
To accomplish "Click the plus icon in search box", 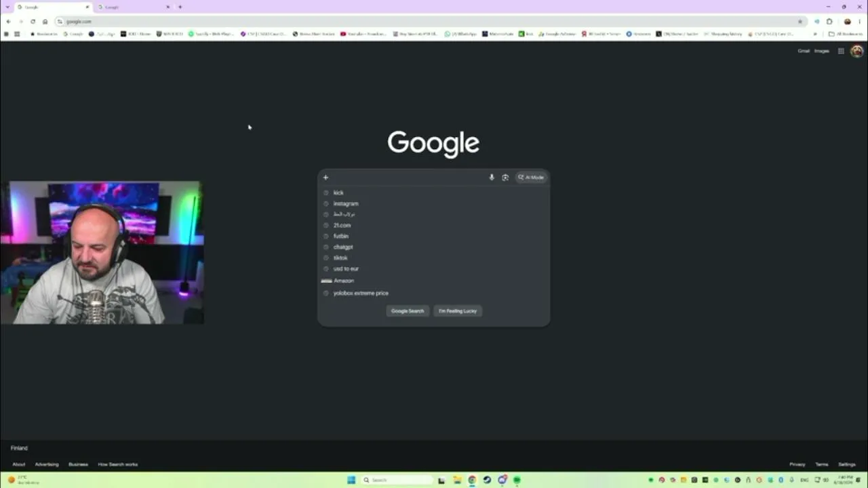I will click(325, 178).
